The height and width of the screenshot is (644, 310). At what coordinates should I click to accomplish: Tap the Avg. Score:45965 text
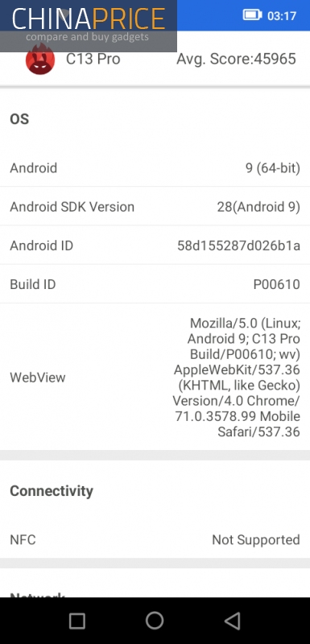(236, 59)
